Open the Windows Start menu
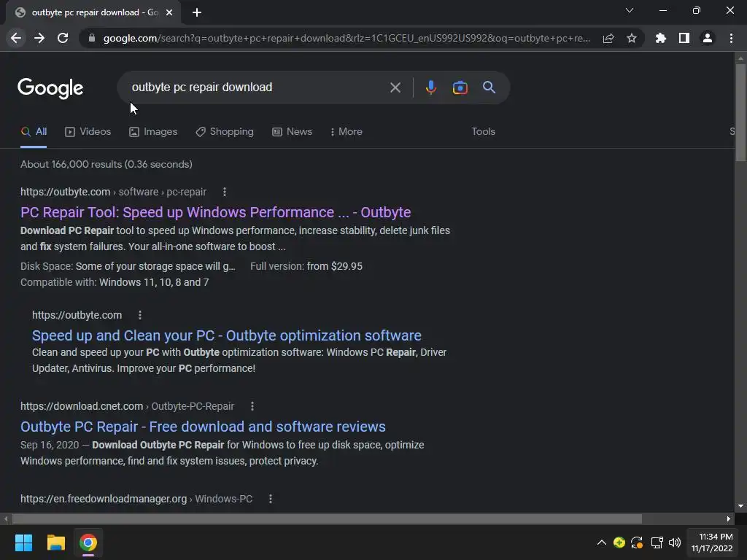747x560 pixels. [x=23, y=542]
